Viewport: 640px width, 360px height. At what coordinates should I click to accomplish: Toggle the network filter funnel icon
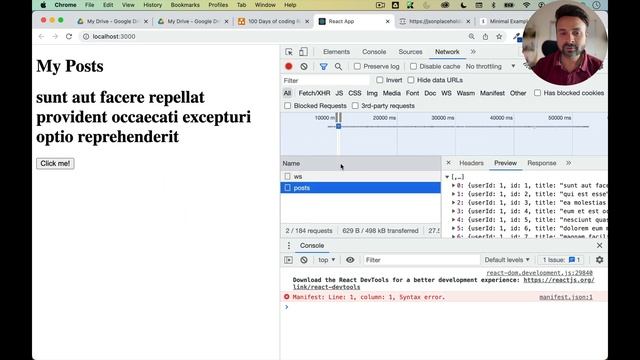(x=323, y=66)
